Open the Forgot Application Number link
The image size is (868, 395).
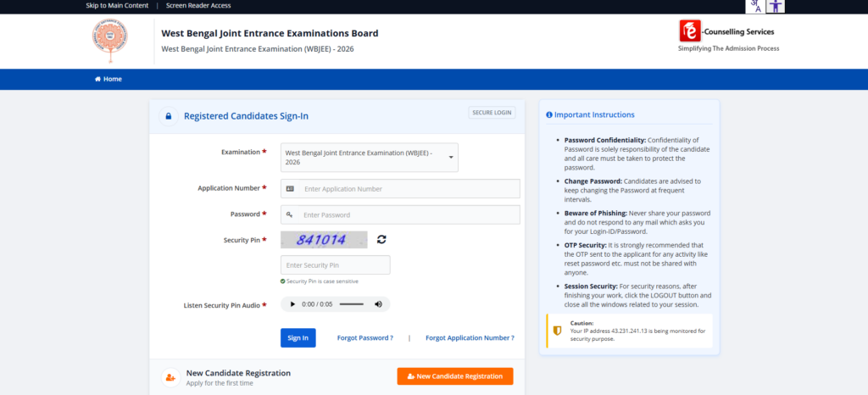[470, 338]
